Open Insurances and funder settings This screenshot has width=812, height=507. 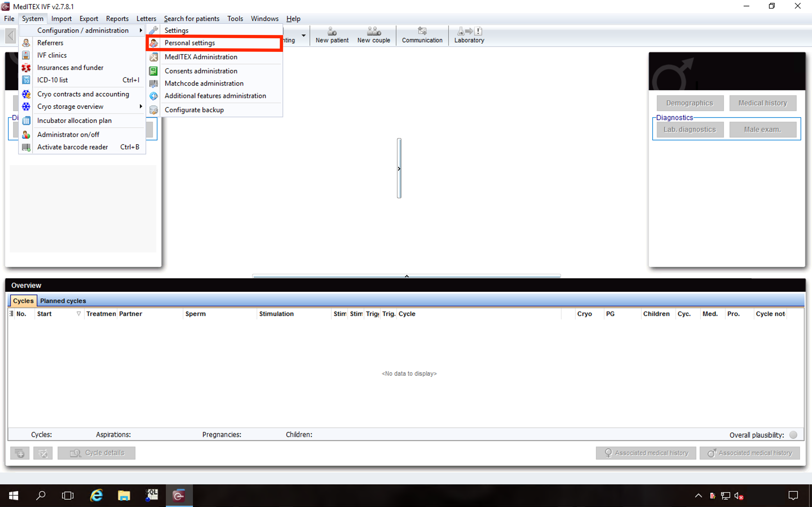70,67
